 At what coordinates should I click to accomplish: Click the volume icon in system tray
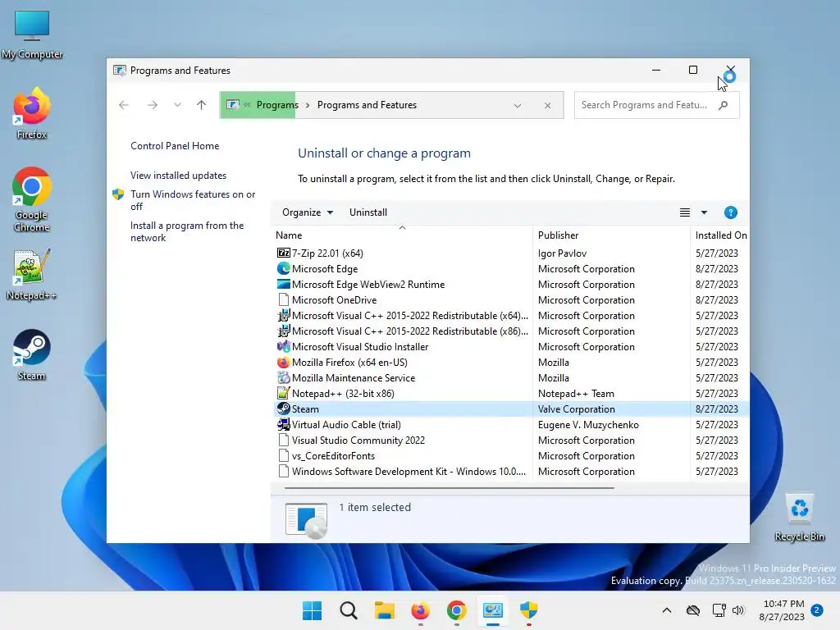pyautogui.click(x=738, y=610)
